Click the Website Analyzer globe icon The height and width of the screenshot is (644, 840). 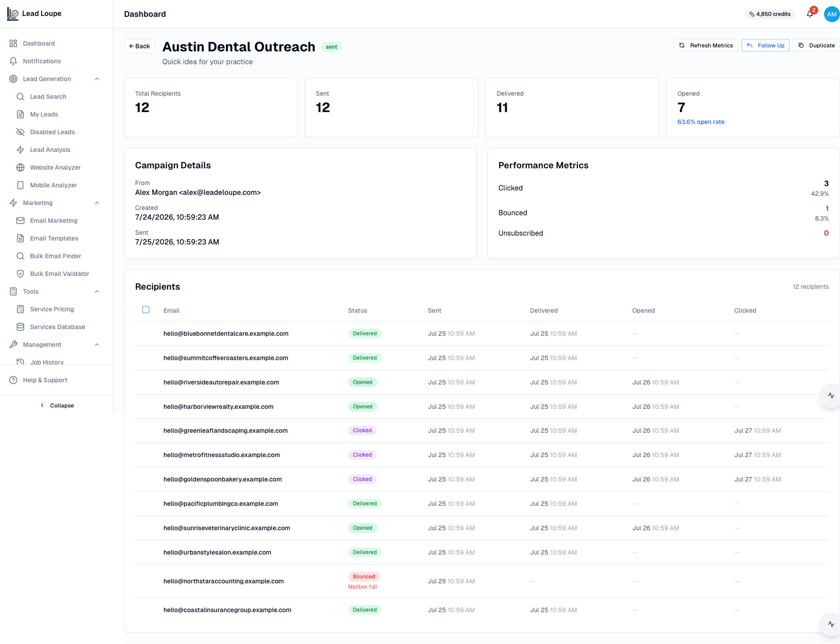(20, 167)
